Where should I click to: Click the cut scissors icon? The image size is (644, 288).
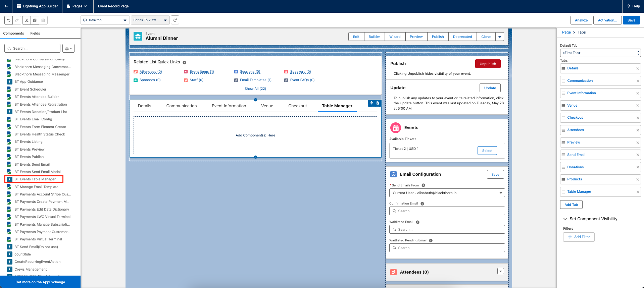tap(27, 20)
